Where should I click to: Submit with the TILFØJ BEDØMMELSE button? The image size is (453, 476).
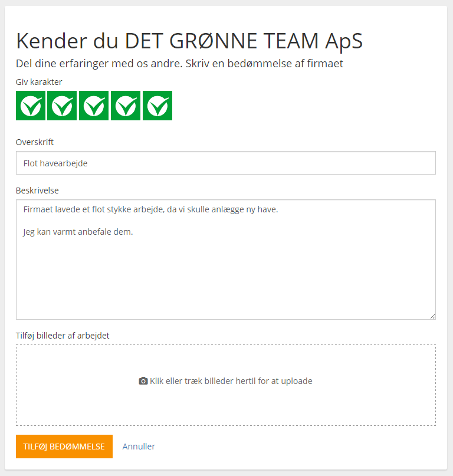coord(64,447)
